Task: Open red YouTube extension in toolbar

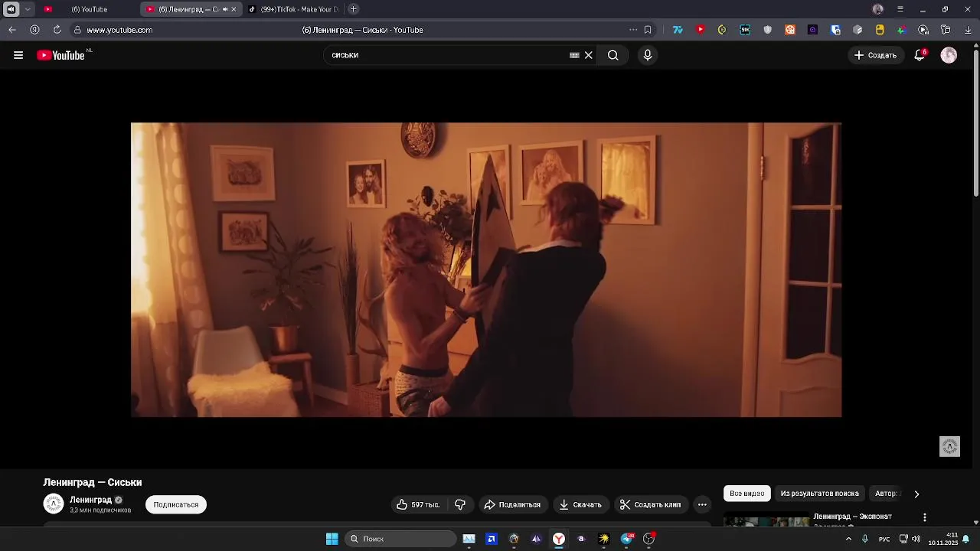Action: click(x=700, y=30)
